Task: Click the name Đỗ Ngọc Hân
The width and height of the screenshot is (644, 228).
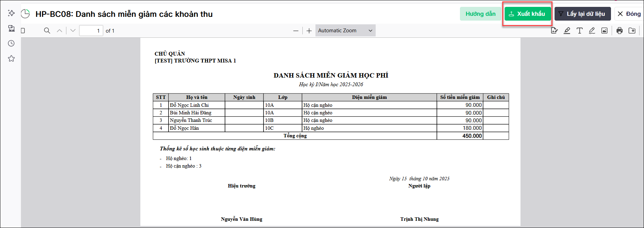Action: (184, 128)
